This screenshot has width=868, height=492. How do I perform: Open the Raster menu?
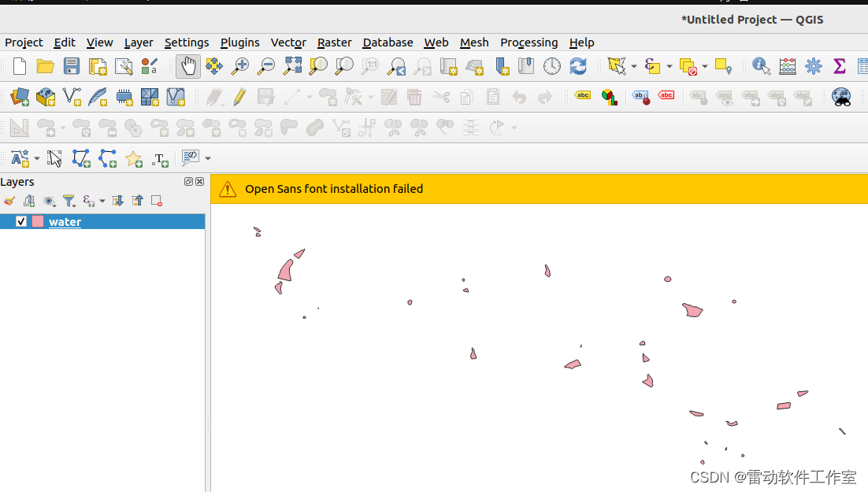coord(334,43)
